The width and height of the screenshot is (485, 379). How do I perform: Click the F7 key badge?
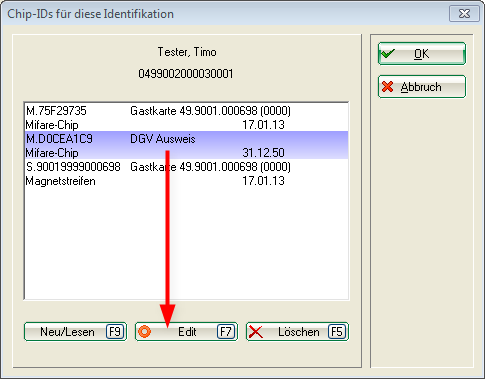pos(226,332)
